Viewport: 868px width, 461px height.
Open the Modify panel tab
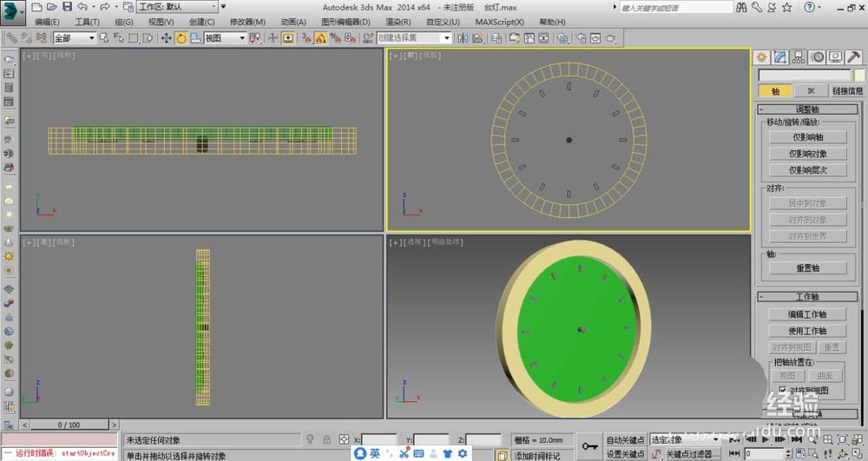pos(780,57)
